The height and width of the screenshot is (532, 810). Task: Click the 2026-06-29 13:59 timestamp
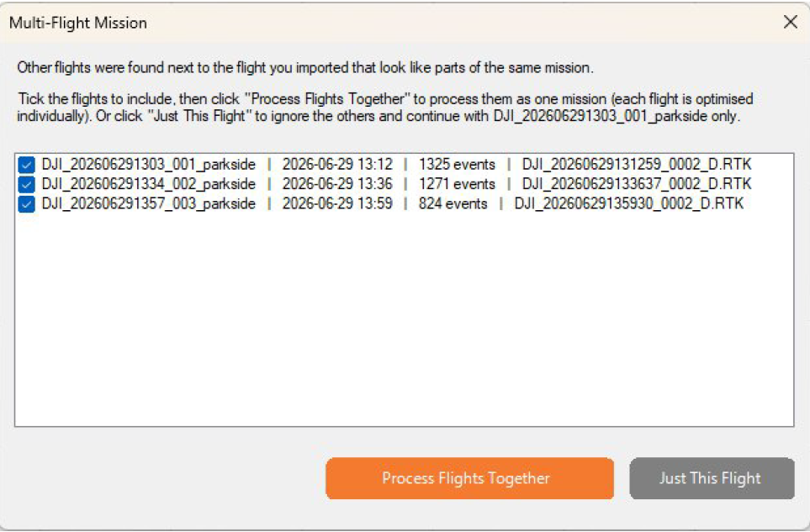point(337,204)
